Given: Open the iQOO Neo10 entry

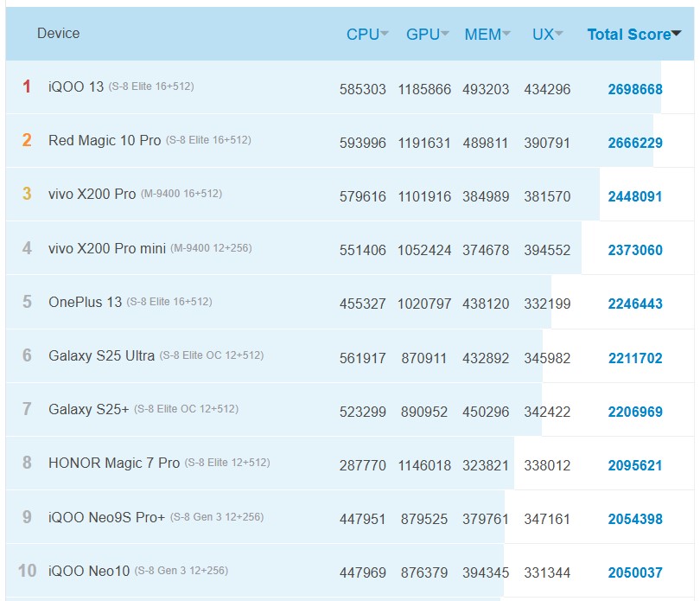Looking at the screenshot, I should click(89, 571).
